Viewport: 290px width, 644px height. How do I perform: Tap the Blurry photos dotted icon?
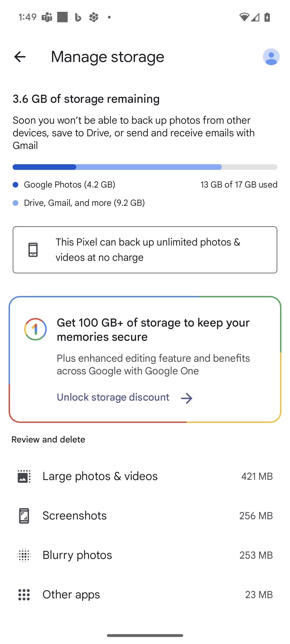[x=24, y=555]
